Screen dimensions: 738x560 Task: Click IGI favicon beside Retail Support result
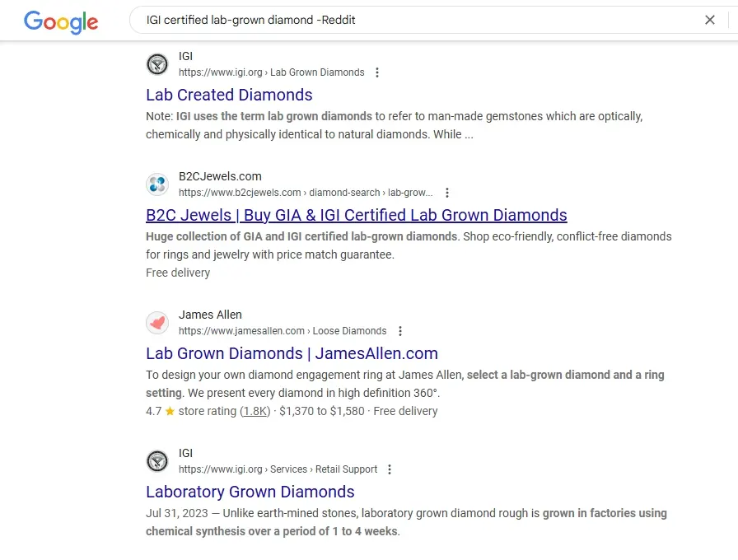point(157,460)
